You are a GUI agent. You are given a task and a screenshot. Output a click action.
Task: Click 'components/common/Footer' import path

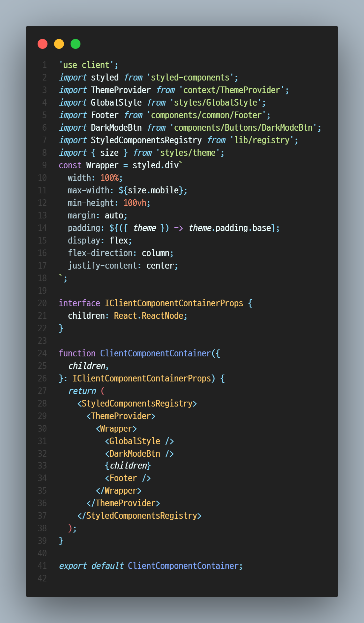(206, 115)
